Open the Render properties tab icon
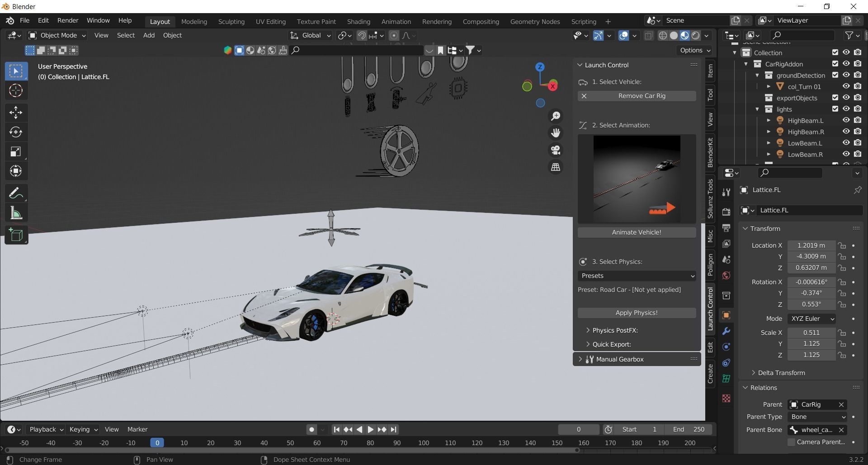Viewport: 868px width, 465px height. coord(726,212)
